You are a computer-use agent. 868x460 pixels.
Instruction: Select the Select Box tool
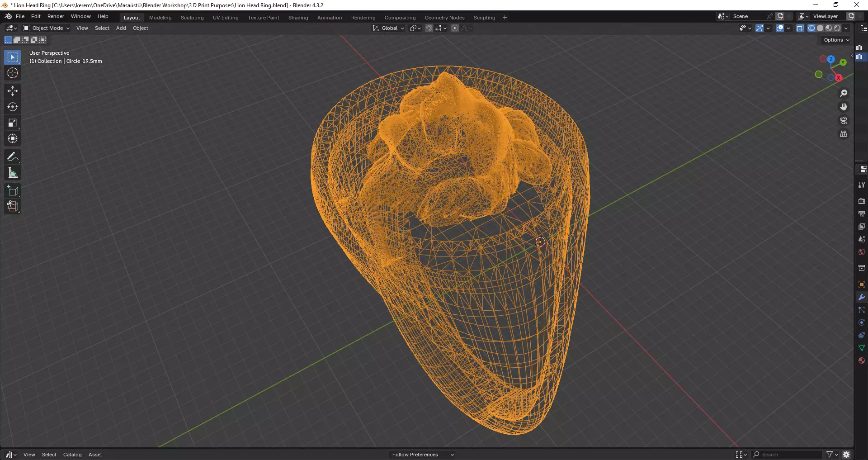13,57
